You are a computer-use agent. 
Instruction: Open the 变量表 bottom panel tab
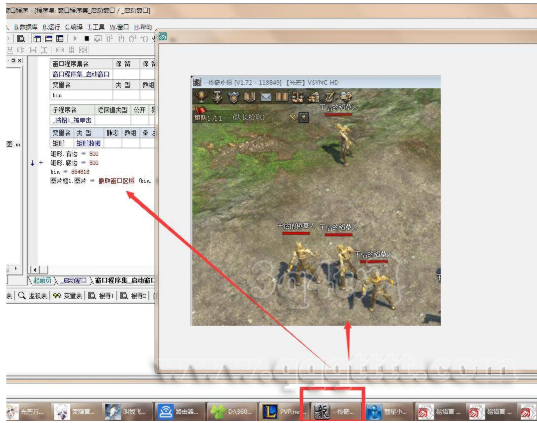coord(67,295)
